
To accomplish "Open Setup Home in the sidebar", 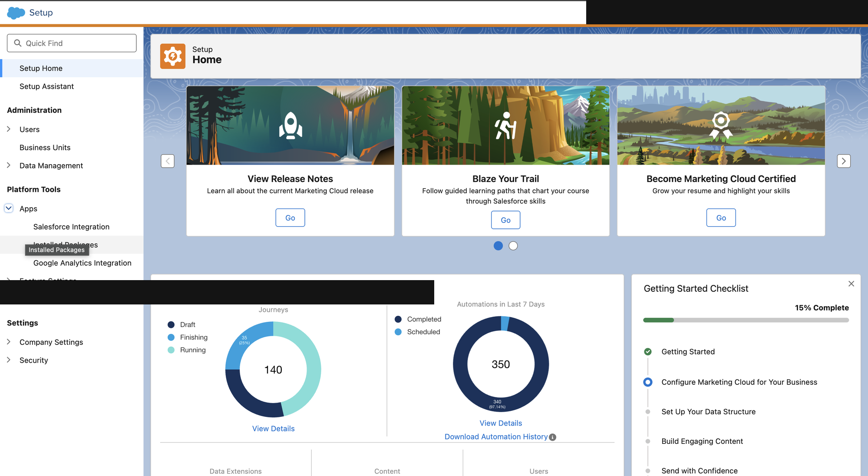I will pos(72,68).
